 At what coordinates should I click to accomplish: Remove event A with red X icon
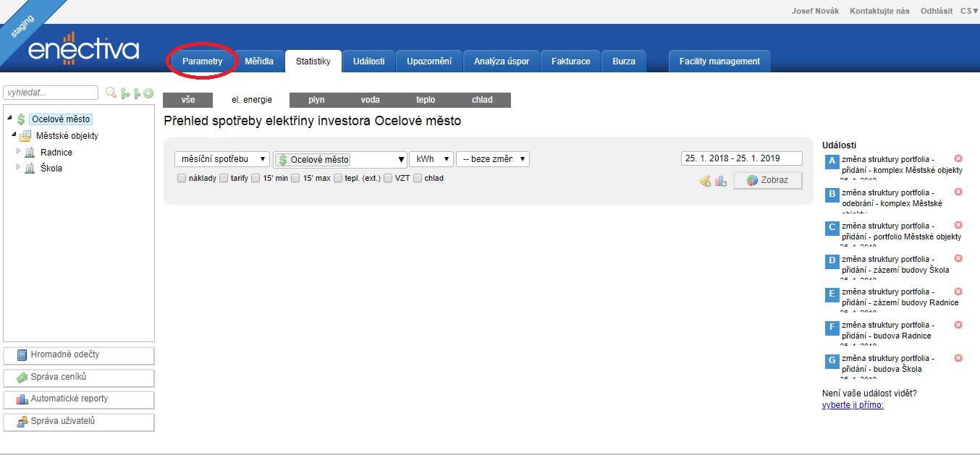[958, 158]
